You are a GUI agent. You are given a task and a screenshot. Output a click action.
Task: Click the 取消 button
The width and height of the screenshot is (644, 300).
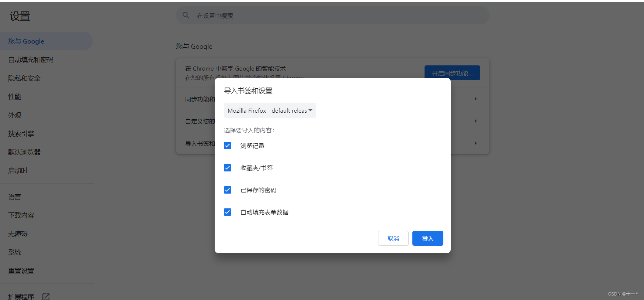393,238
